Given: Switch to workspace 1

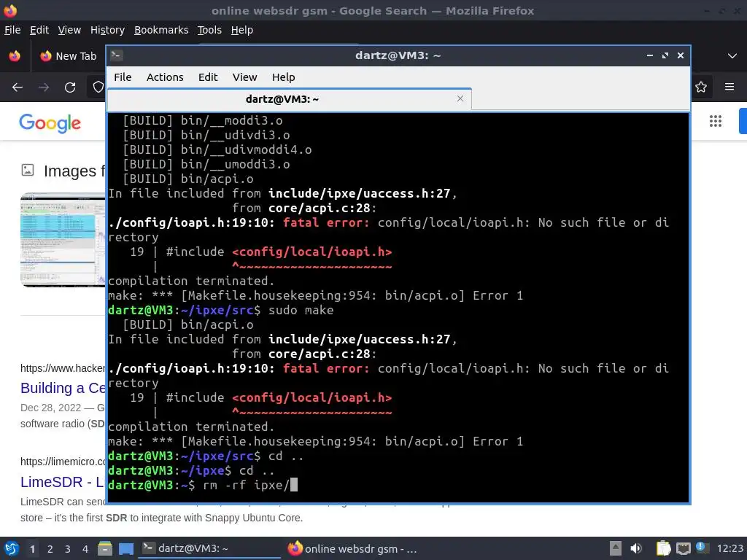Looking at the screenshot, I should click(x=32, y=549).
